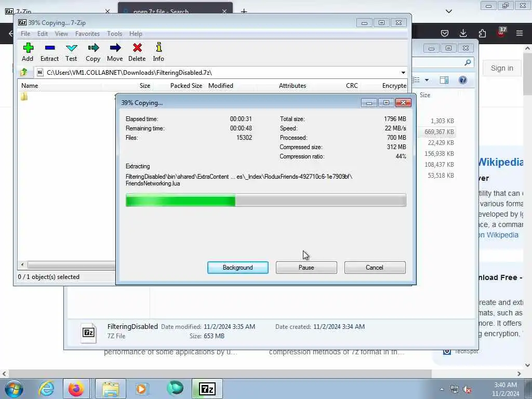Click the Test toolbar icon
532x399 pixels.
(x=71, y=52)
